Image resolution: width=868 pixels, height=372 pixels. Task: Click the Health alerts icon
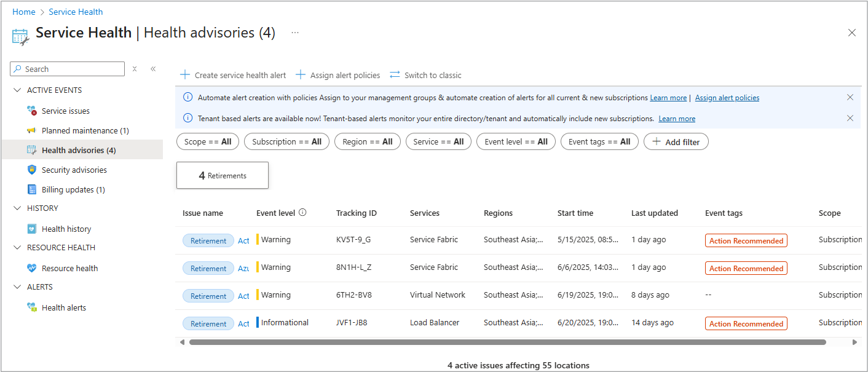[32, 307]
